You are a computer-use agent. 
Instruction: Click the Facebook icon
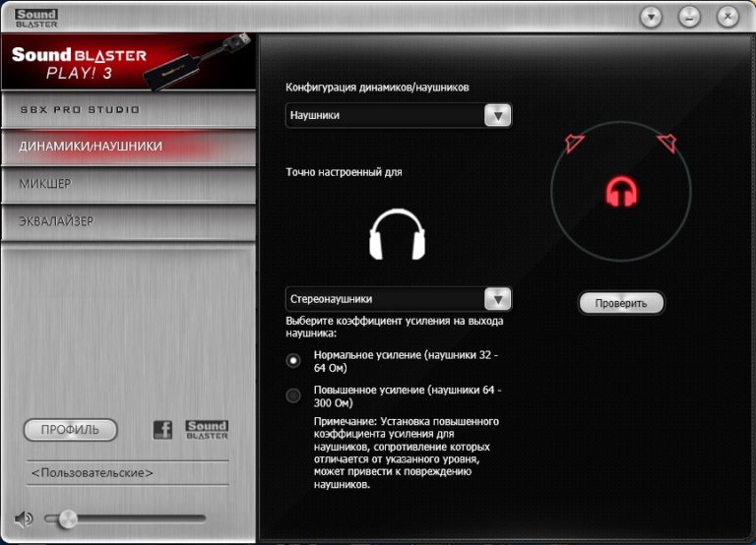pos(162,429)
